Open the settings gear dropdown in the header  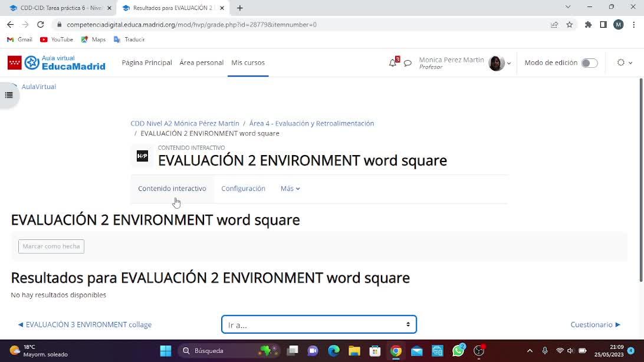coord(625,63)
